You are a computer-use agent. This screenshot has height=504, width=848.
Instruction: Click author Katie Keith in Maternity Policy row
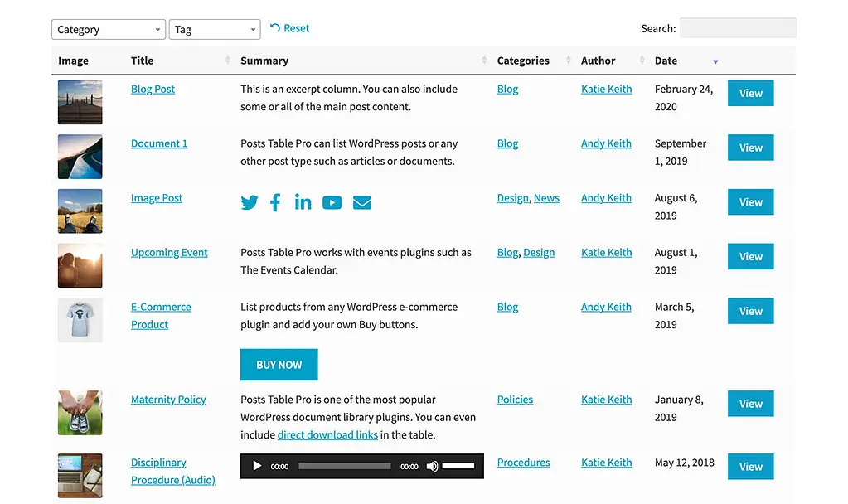[606, 400]
